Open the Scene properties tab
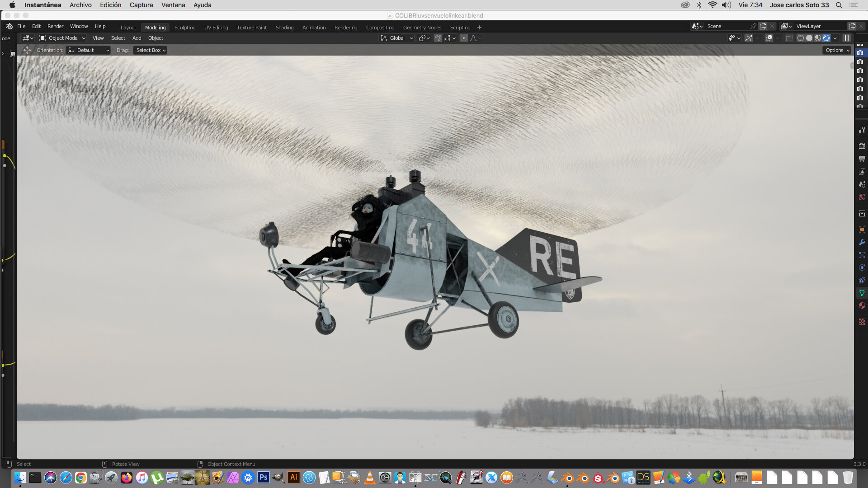 point(862,184)
